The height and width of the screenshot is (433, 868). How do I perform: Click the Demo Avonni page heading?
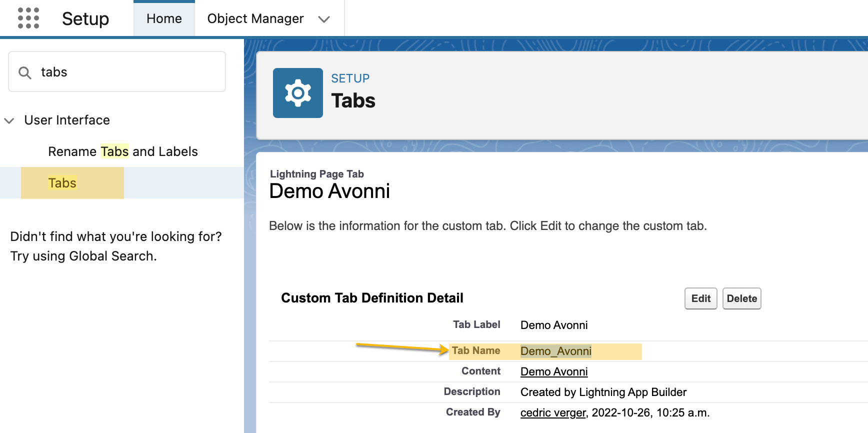pyautogui.click(x=329, y=191)
